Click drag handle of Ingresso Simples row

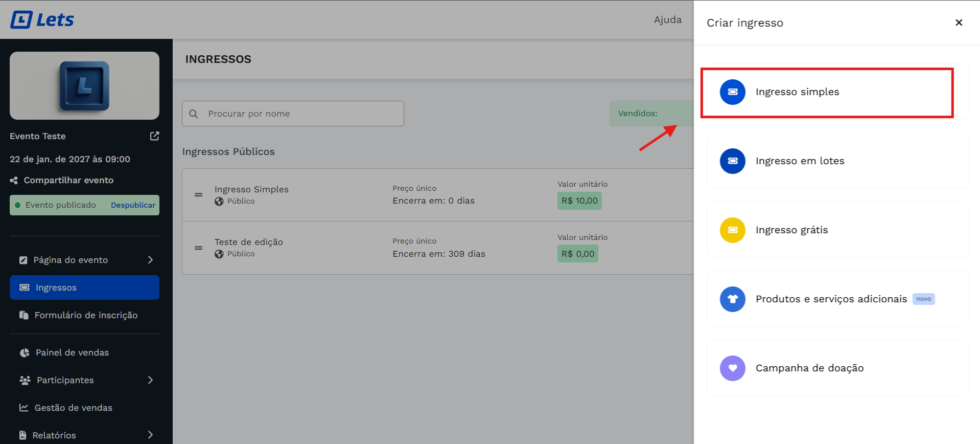tap(199, 195)
